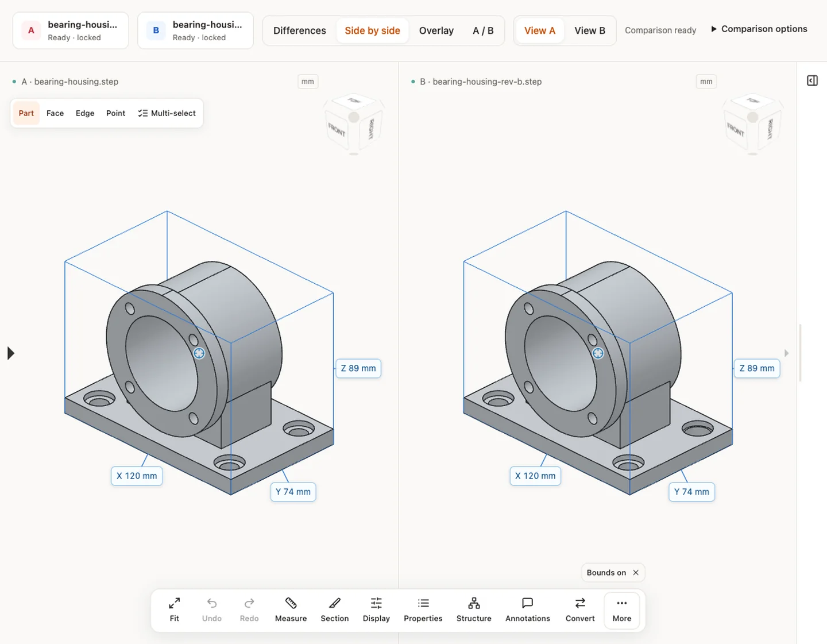Switch selection mode to Edge
Viewport: 827px width, 644px height.
click(x=85, y=113)
